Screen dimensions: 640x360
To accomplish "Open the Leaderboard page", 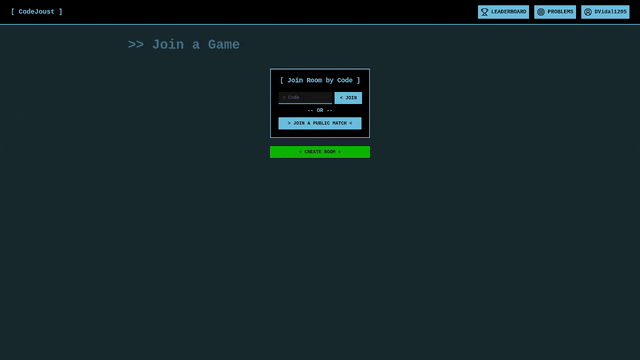I will click(503, 12).
